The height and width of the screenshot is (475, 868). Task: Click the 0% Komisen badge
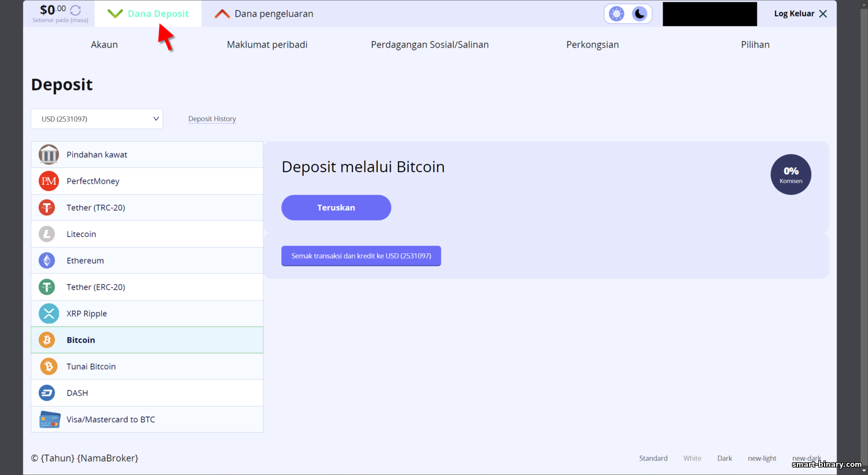click(x=791, y=174)
